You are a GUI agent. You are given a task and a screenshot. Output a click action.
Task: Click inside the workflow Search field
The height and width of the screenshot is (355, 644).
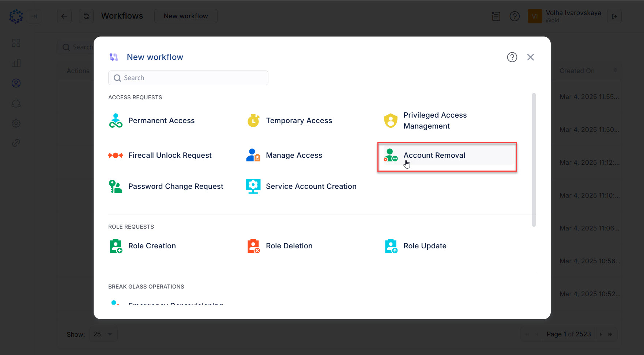pyautogui.click(x=188, y=78)
